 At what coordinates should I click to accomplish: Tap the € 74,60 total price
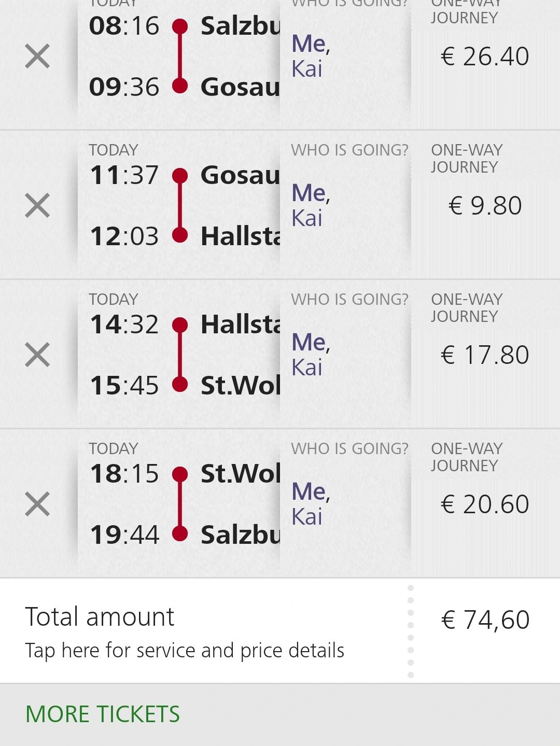[x=485, y=620]
